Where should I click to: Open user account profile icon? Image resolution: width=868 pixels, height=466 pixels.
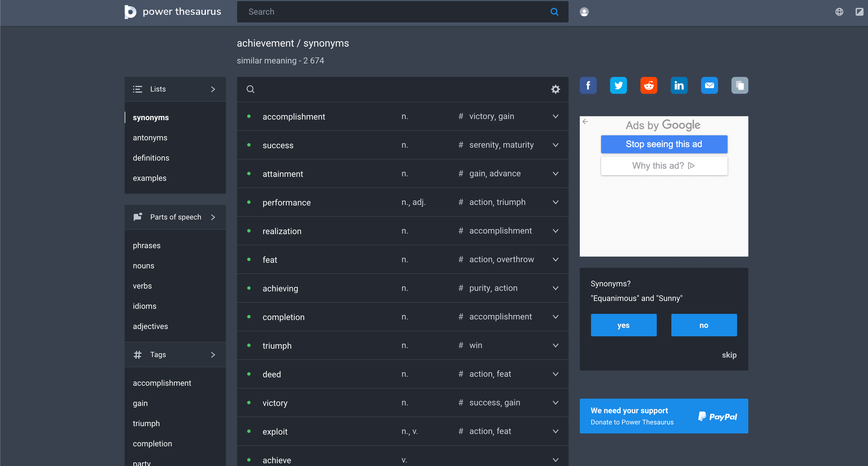(584, 12)
